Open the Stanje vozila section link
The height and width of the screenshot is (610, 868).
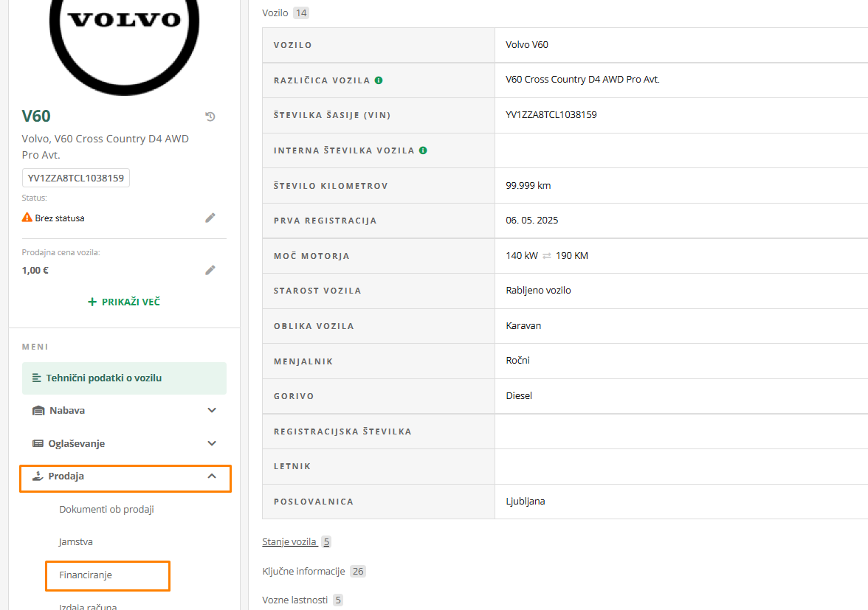290,542
